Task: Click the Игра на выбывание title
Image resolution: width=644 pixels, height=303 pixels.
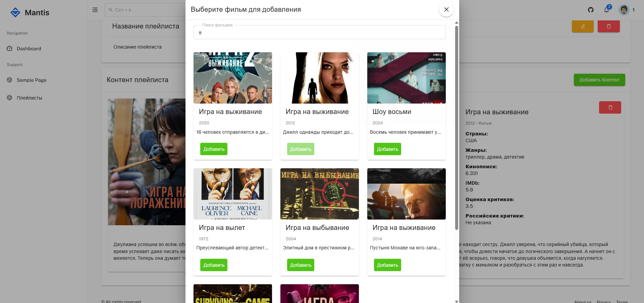Action: click(x=317, y=228)
